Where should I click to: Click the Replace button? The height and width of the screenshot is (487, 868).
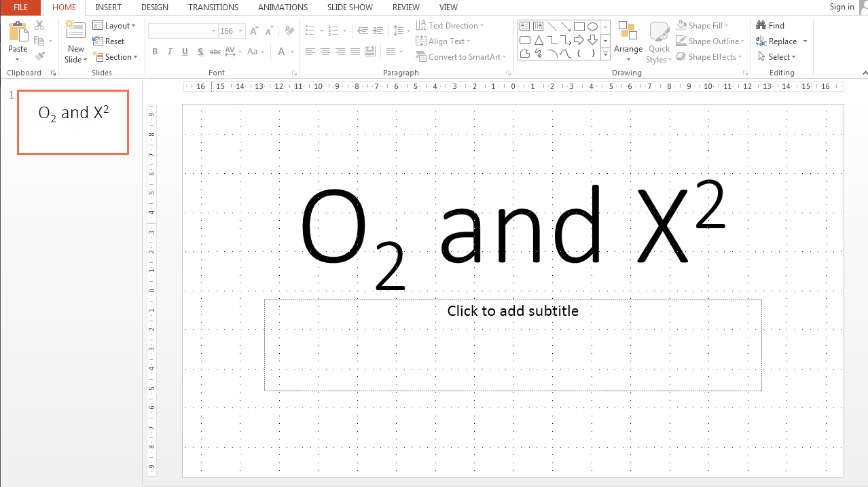click(x=776, y=41)
